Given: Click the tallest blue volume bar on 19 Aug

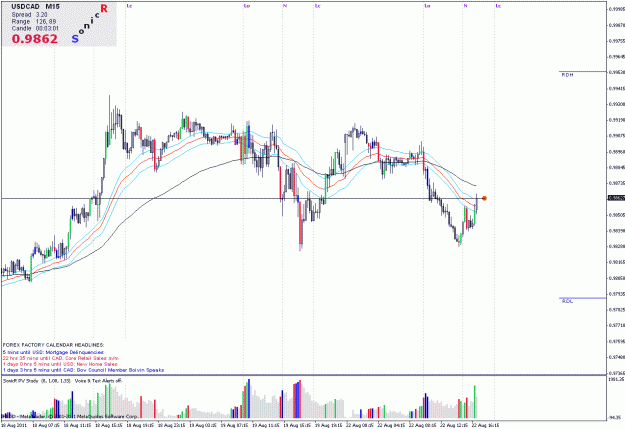Looking at the screenshot, I should tap(249, 399).
